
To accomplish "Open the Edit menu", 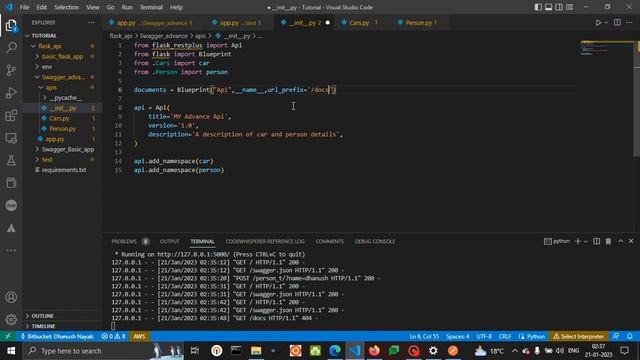I will [x=41, y=7].
